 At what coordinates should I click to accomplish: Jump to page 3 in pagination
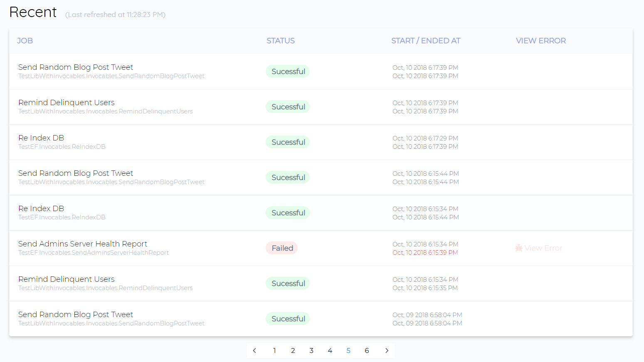[311, 350]
